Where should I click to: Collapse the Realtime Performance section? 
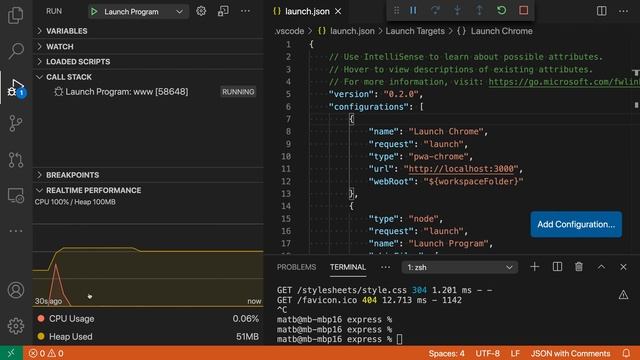tap(148, 190)
